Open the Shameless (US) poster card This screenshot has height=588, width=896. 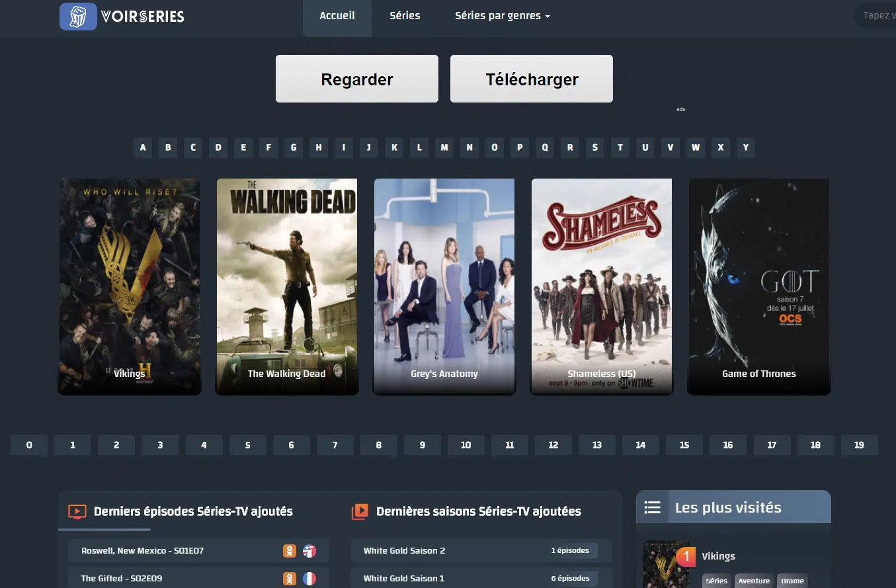[x=602, y=286]
